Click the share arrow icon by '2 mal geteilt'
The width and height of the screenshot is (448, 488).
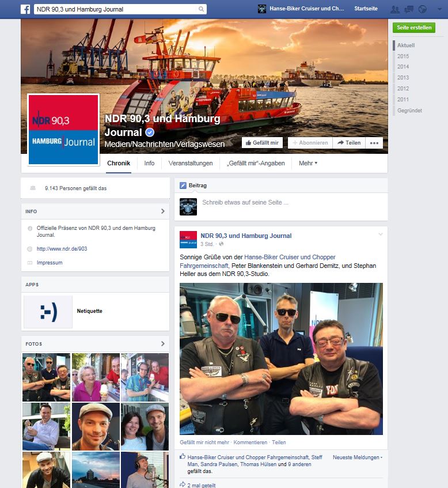point(183,485)
